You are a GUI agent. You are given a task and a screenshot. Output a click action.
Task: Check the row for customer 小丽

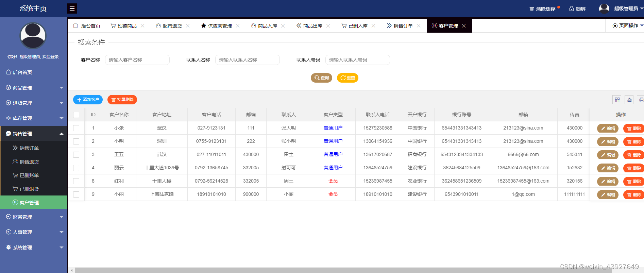coord(76,194)
